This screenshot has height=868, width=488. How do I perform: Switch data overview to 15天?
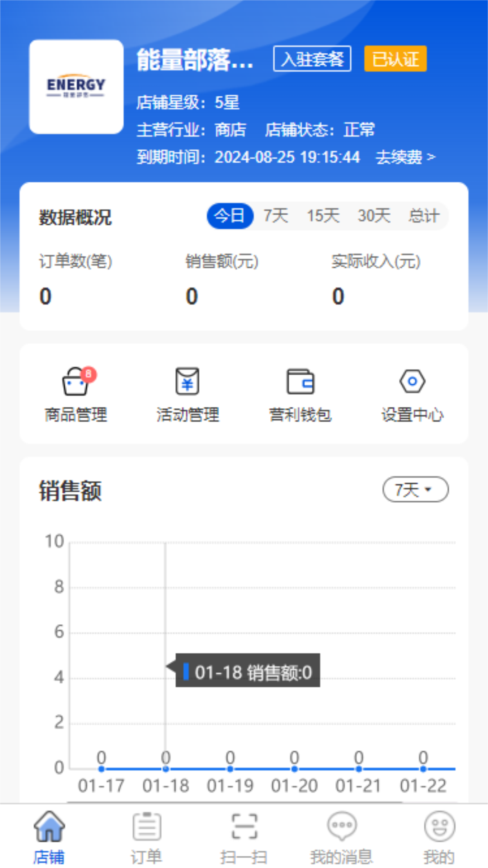pyautogui.click(x=323, y=216)
